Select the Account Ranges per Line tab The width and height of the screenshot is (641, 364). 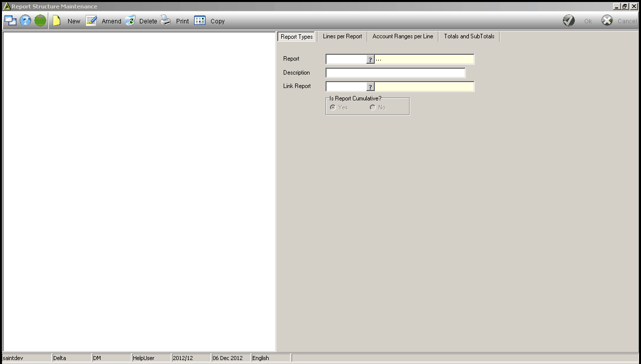tap(403, 37)
